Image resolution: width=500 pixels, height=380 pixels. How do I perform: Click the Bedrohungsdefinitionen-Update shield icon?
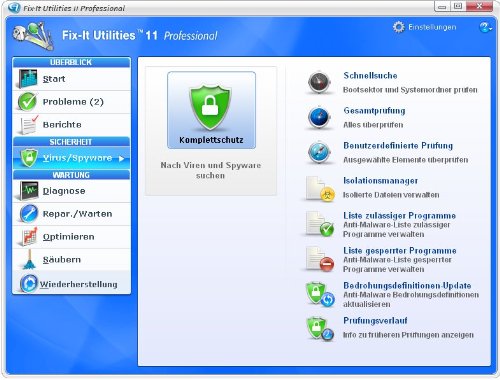tap(320, 294)
